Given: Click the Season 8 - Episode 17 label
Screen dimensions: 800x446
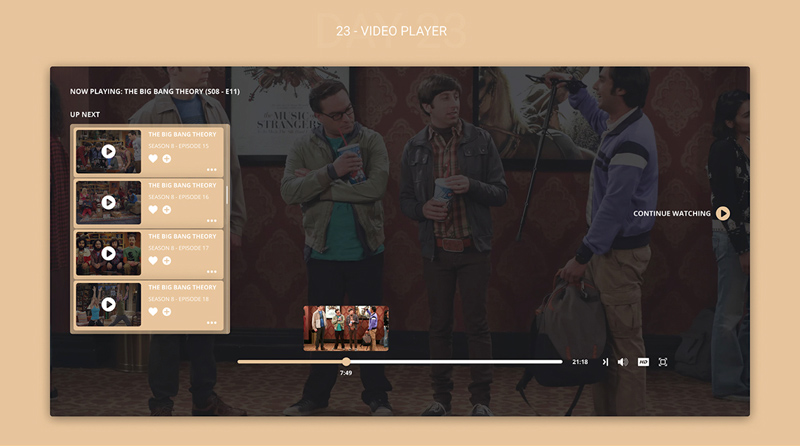Looking at the screenshot, I should pos(179,248).
